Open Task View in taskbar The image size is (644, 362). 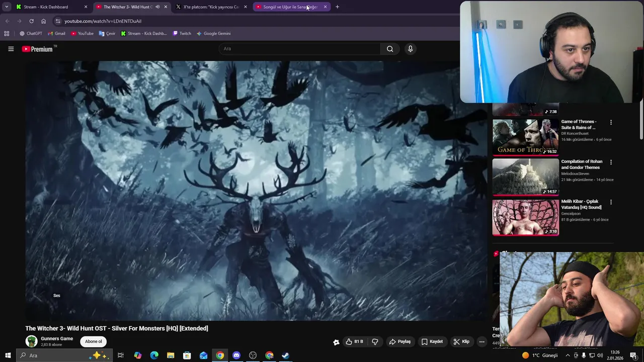[x=121, y=355]
